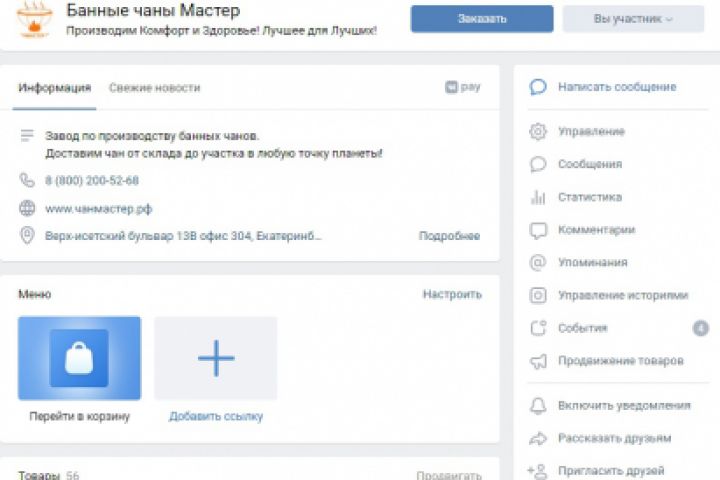
Task: Click Написать сообщение link
Action: point(617,87)
